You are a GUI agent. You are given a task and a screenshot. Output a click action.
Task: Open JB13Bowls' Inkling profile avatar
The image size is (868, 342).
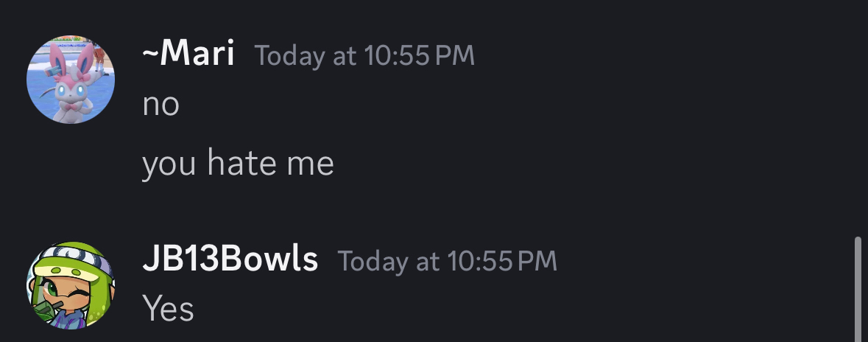(71, 285)
